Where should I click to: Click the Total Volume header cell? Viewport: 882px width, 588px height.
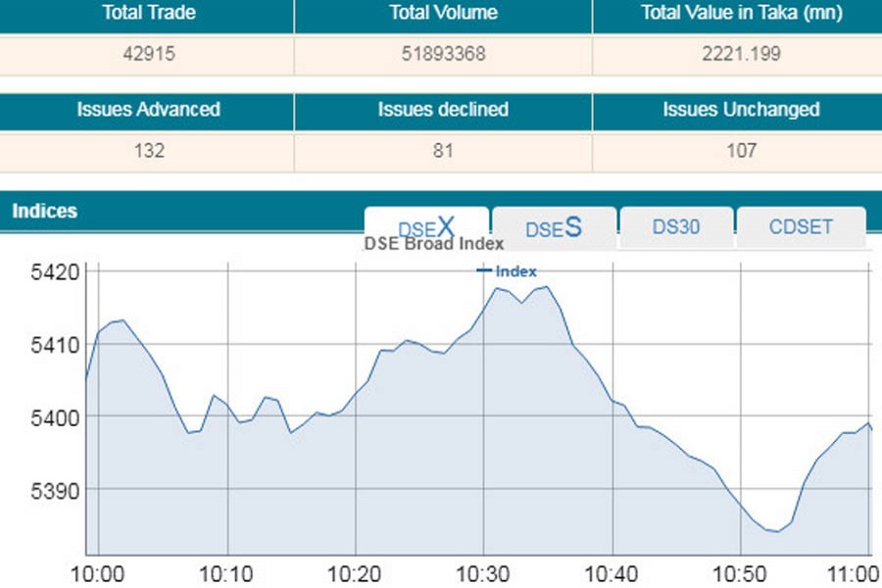443,14
